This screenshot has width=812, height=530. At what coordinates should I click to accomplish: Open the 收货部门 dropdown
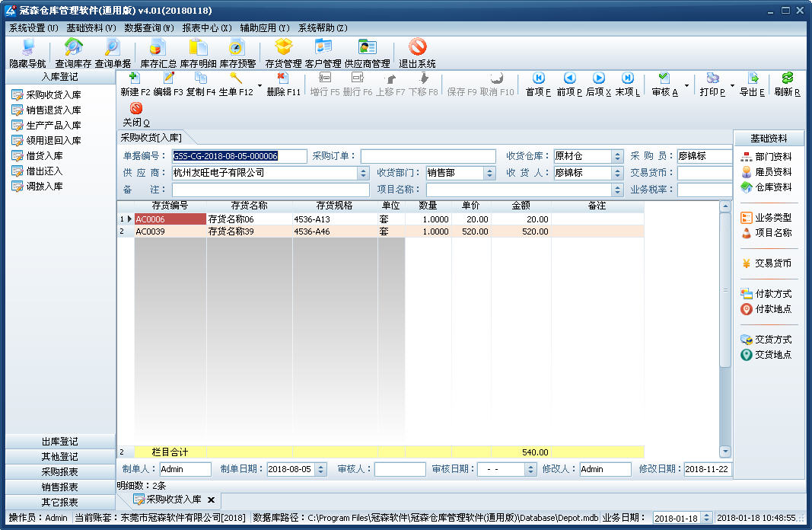(490, 173)
